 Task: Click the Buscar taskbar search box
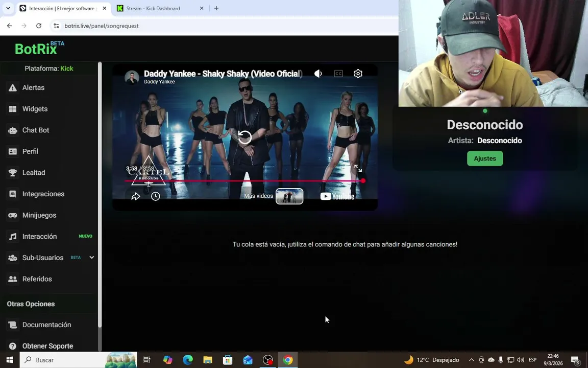click(x=78, y=360)
